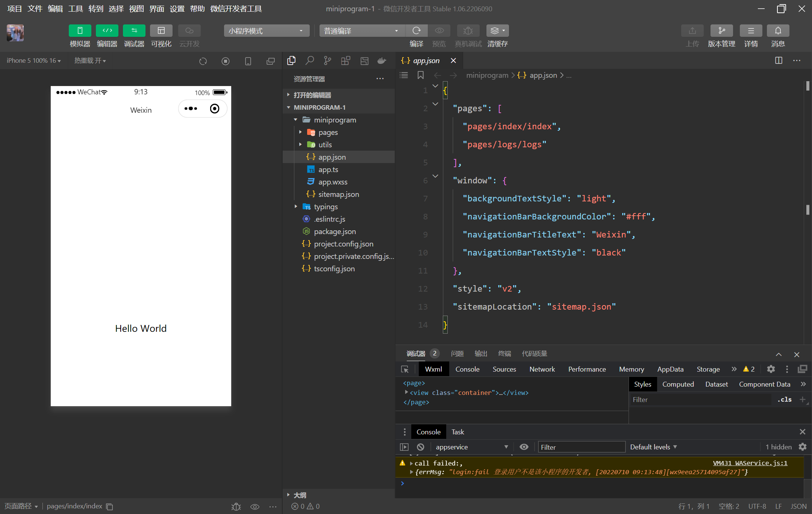812x514 pixels.
Task: Open the appservice context dropdown
Action: [x=472, y=447]
